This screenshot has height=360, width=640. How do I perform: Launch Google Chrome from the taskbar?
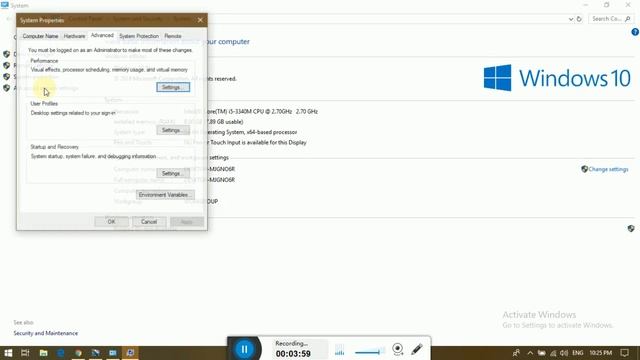pos(78,353)
